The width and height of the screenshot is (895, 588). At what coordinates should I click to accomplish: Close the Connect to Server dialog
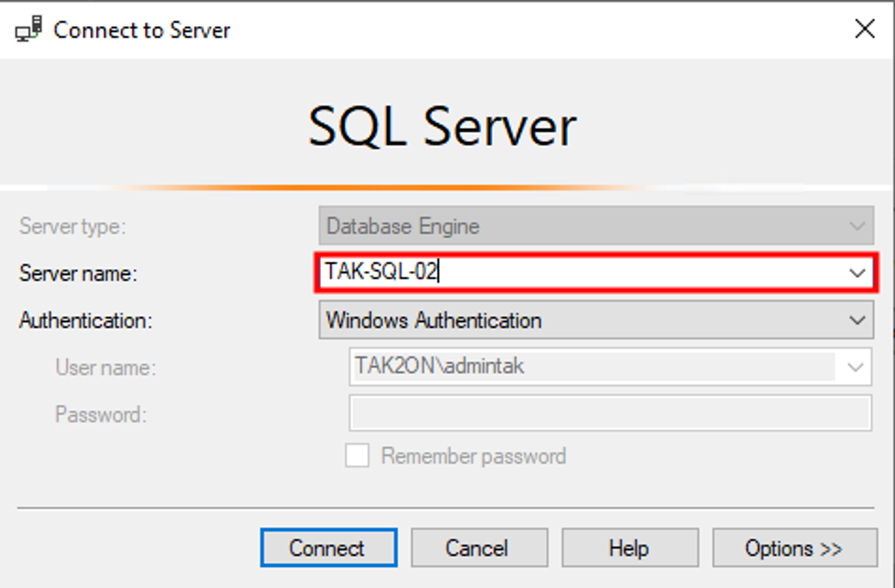click(x=865, y=29)
